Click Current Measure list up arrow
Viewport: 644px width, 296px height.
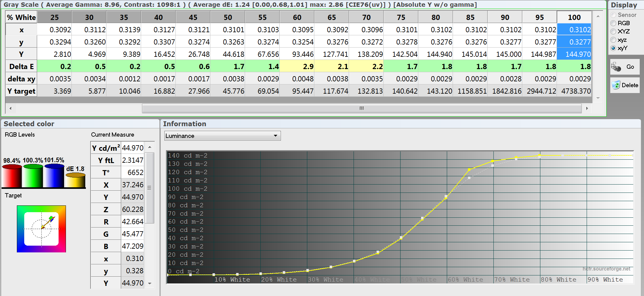pyautogui.click(x=150, y=147)
